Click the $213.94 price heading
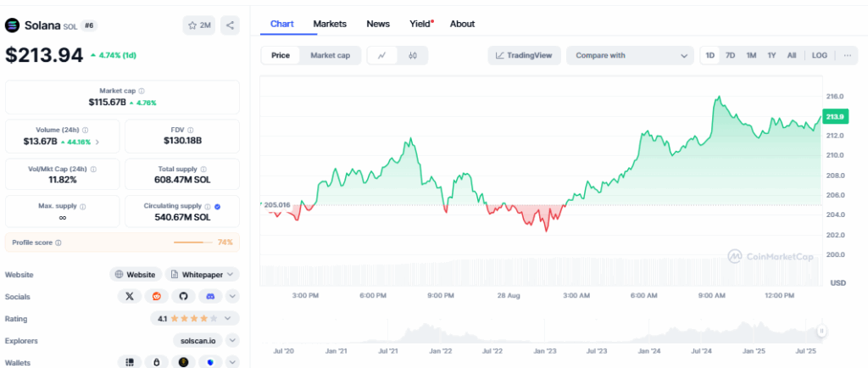The height and width of the screenshot is (368, 868). tap(44, 55)
